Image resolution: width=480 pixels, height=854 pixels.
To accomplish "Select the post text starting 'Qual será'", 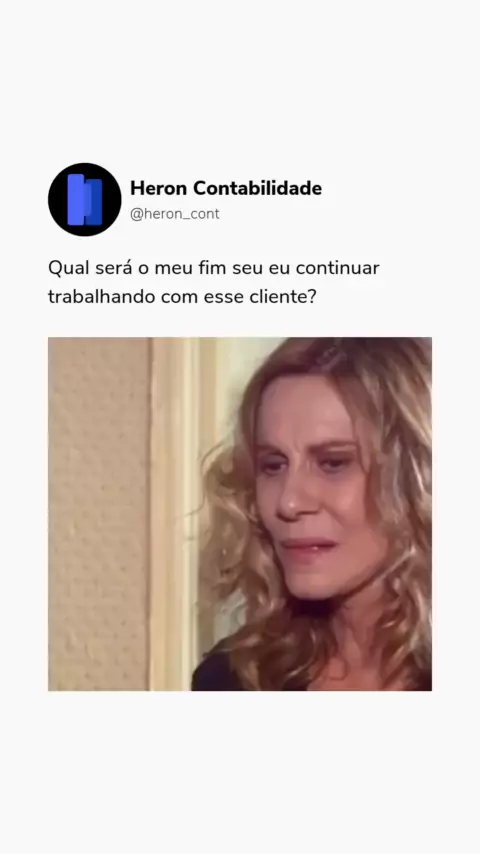I will pyautogui.click(x=214, y=283).
